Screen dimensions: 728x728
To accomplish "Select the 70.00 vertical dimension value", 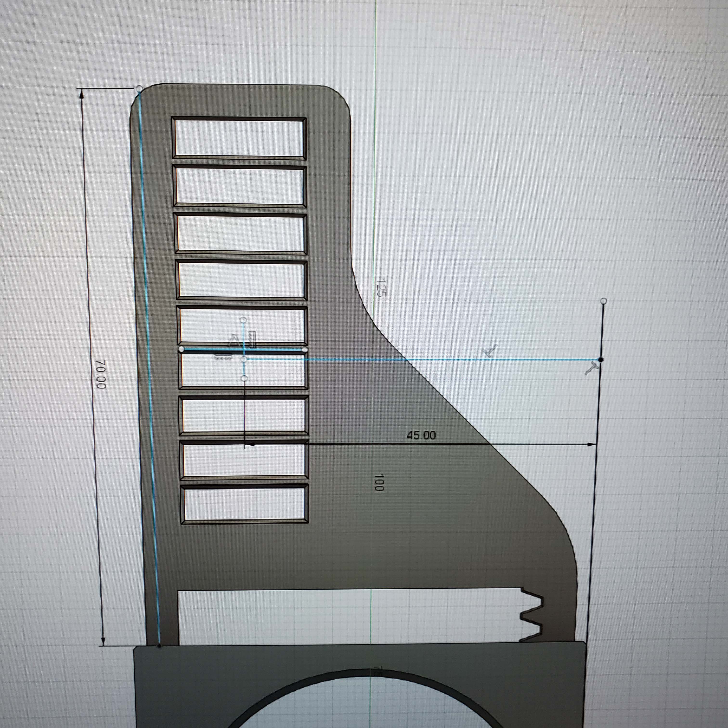I will click(101, 374).
